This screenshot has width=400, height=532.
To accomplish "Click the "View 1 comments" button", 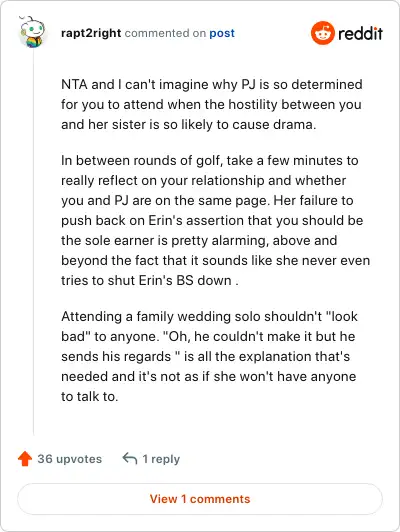I will click(x=200, y=499).
